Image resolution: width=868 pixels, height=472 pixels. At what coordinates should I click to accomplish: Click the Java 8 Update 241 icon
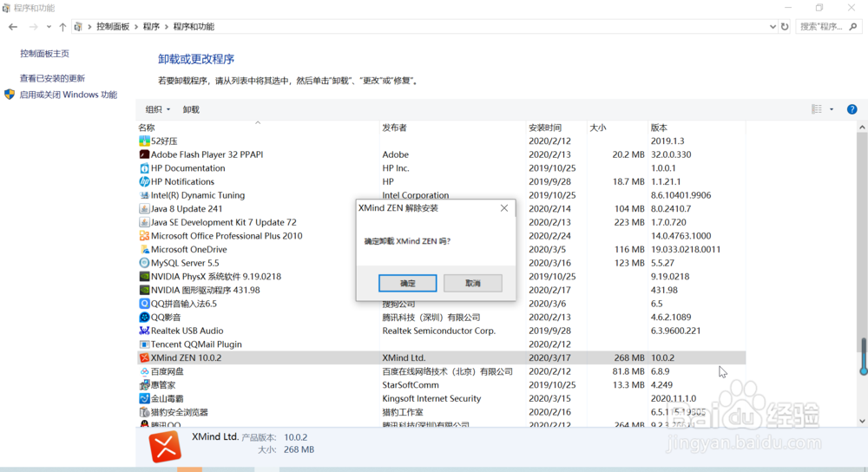point(144,208)
